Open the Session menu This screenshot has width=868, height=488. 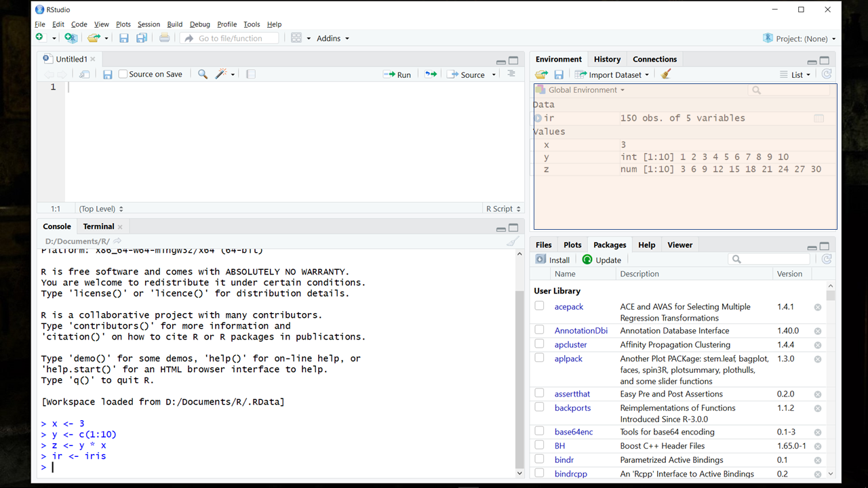tap(149, 24)
